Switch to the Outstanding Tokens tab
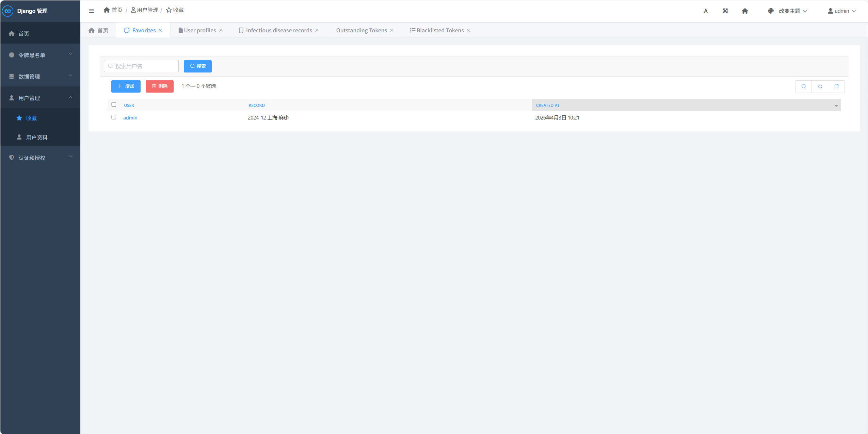The height and width of the screenshot is (434, 868). click(x=361, y=30)
